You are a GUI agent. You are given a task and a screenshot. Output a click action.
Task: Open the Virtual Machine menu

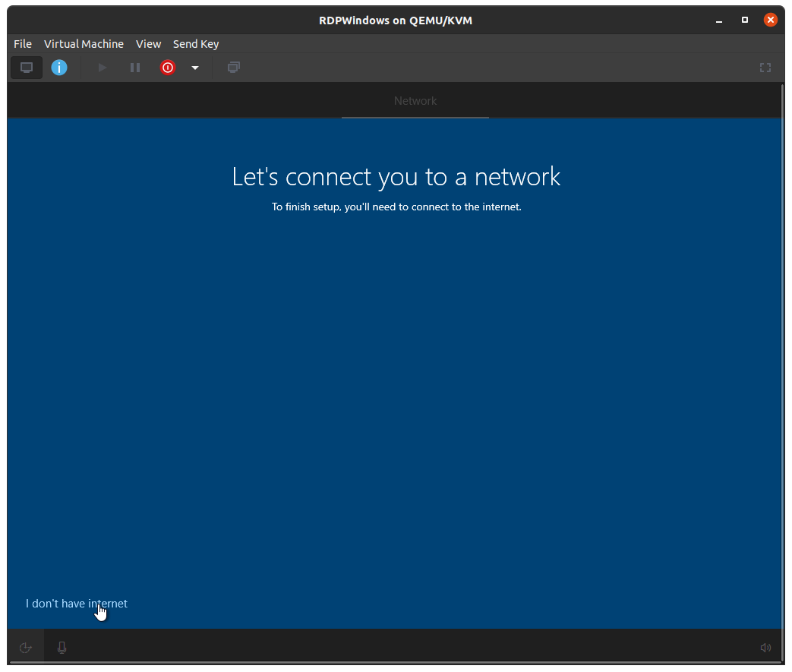pos(84,44)
